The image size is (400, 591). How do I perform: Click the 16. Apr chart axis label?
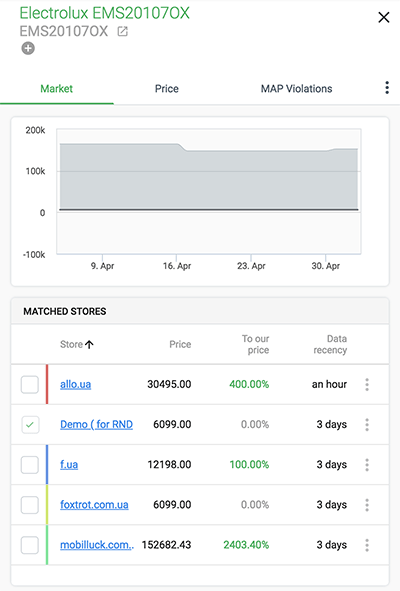pos(177,266)
